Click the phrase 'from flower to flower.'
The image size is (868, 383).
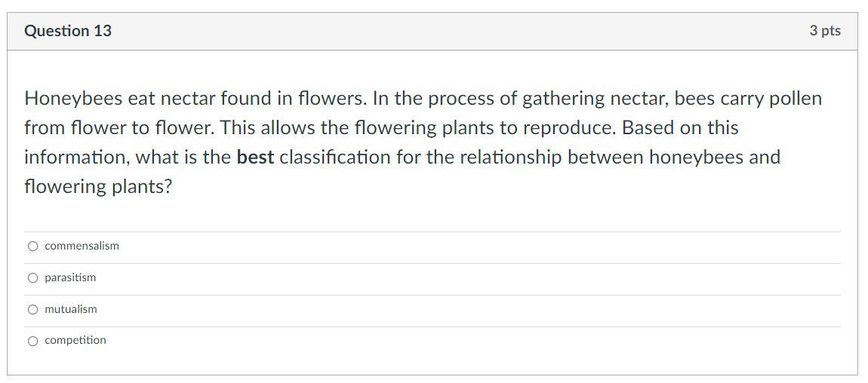click(x=119, y=128)
